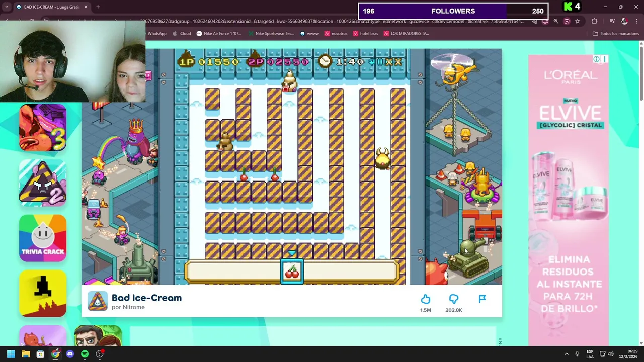Viewport: 644px width, 362px height.
Task: Open the Extensions puzzle icon
Action: point(595,21)
